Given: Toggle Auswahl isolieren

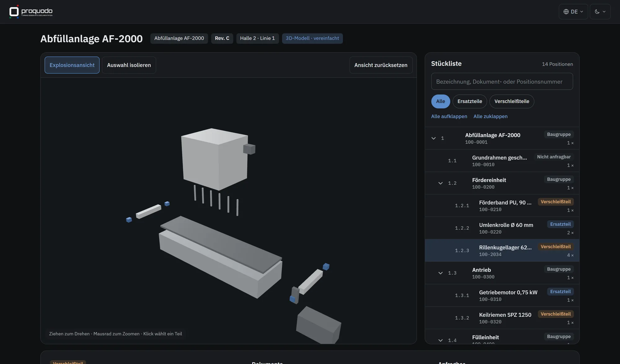Looking at the screenshot, I should 129,65.
